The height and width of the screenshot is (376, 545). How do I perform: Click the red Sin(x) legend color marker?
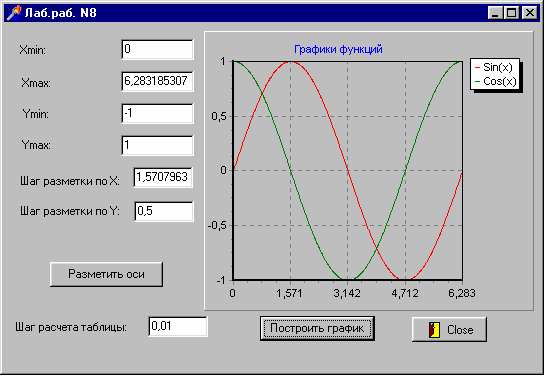pyautogui.click(x=477, y=67)
